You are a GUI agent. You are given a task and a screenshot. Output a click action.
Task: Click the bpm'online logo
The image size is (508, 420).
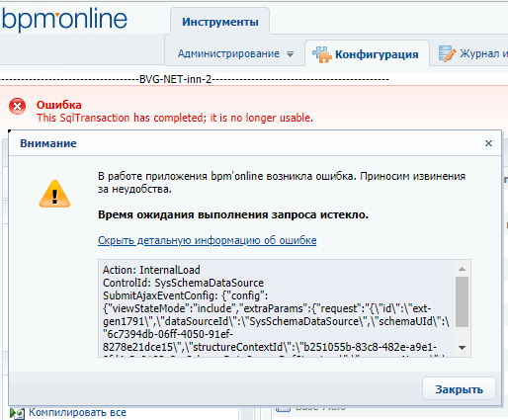64,20
